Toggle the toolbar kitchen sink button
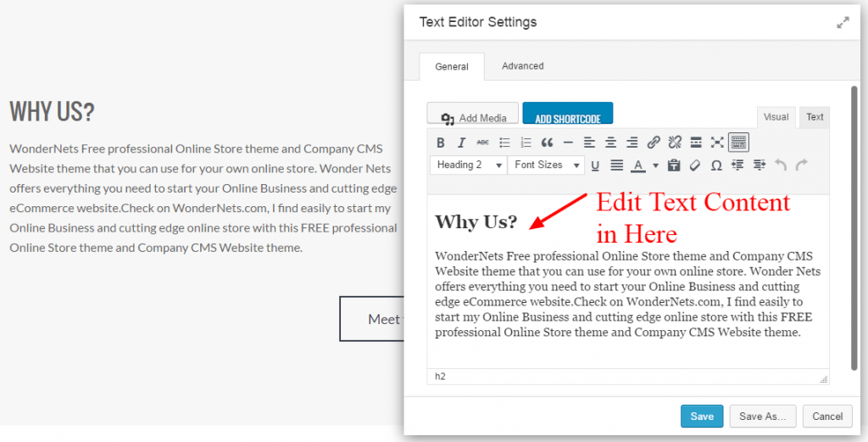 (738, 143)
